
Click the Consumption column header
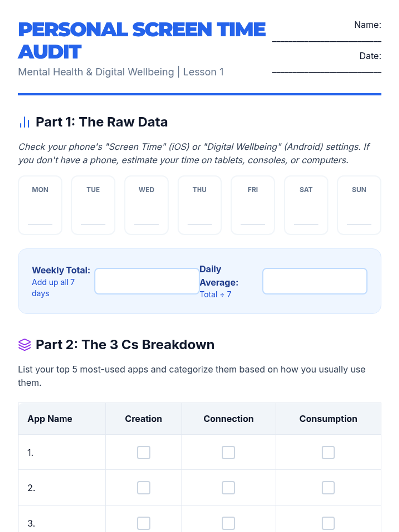(x=328, y=419)
